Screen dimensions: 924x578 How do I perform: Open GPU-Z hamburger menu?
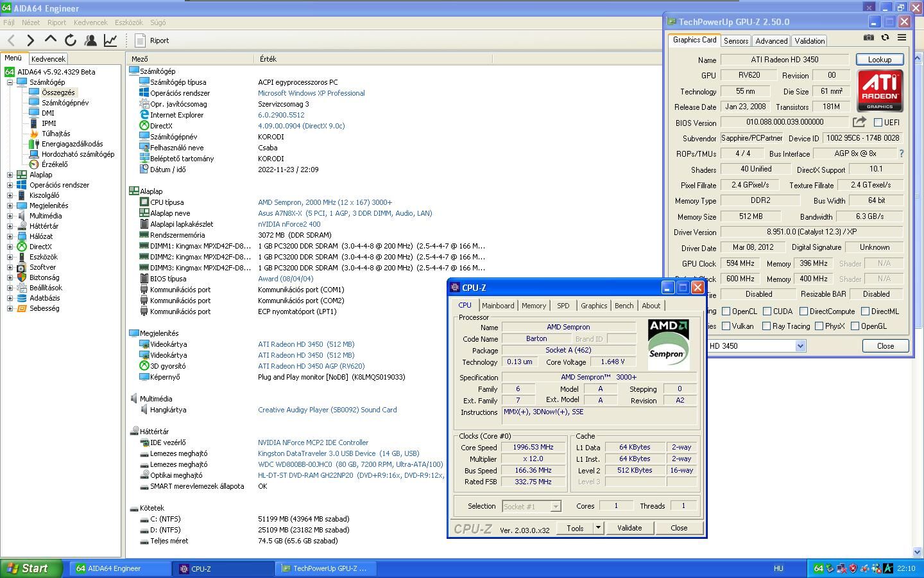(902, 38)
